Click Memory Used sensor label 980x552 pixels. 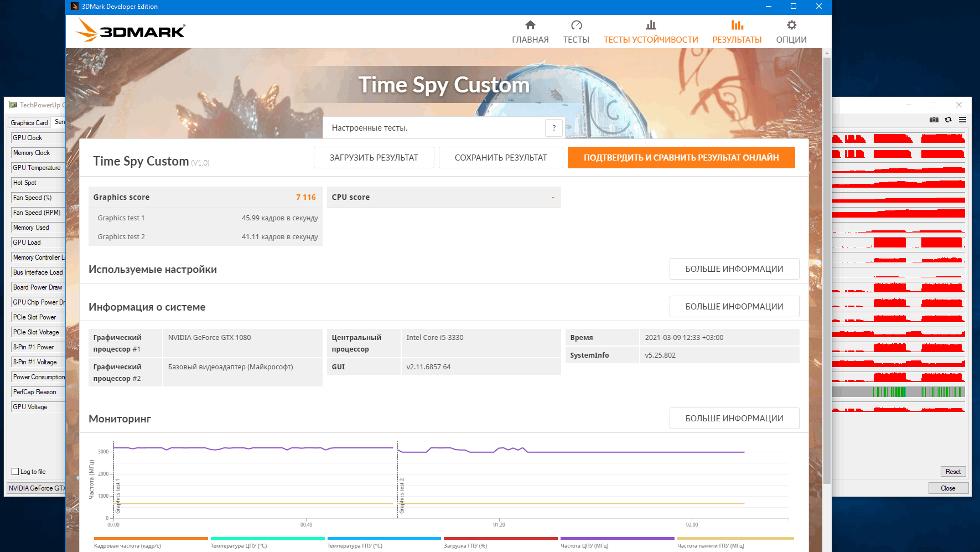point(38,228)
